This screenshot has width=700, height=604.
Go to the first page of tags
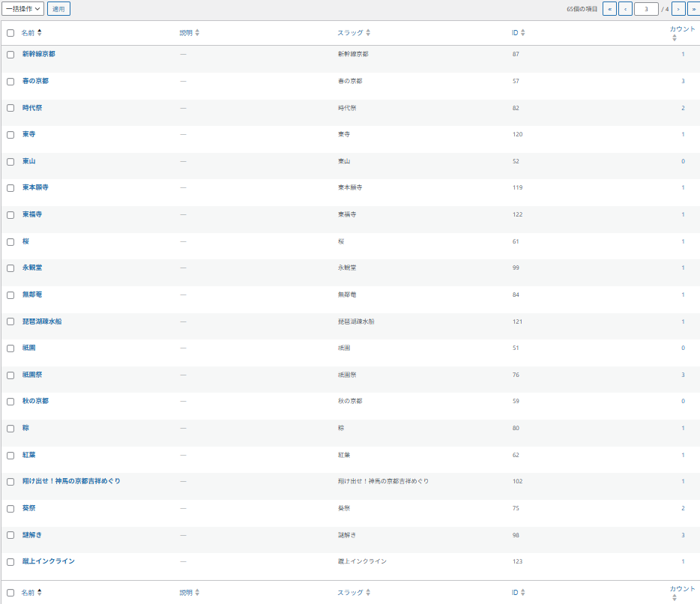609,9
